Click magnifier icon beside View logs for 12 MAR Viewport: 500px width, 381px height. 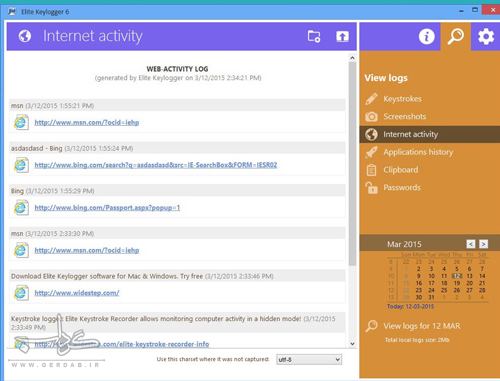point(371,326)
